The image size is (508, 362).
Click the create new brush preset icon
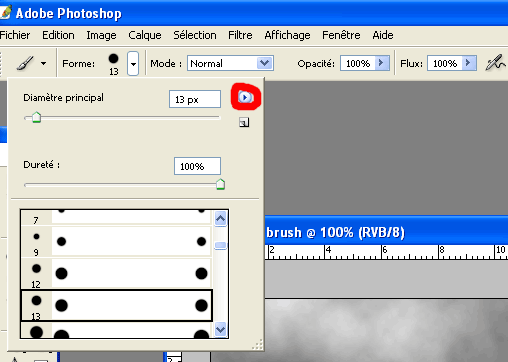(244, 122)
